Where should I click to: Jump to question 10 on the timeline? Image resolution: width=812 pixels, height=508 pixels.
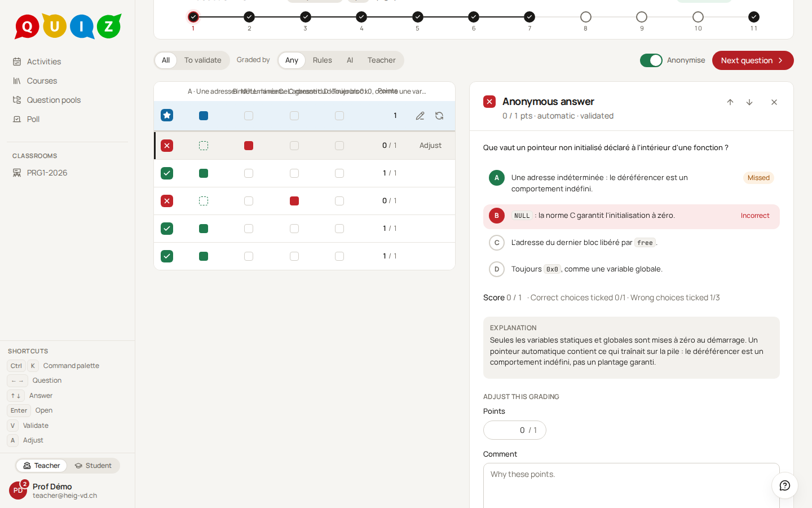click(x=698, y=17)
